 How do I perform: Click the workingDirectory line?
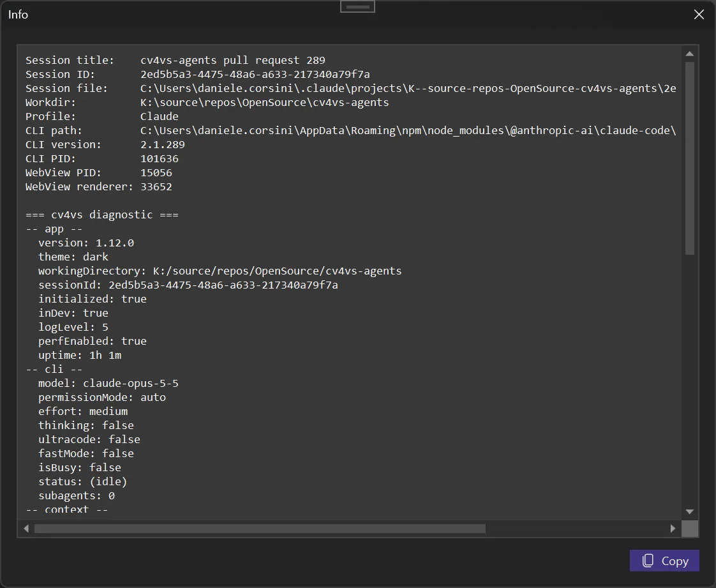[220, 271]
